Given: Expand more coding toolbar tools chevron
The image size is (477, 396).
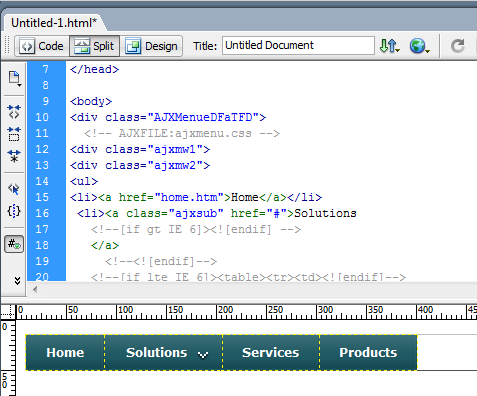Looking at the screenshot, I should [17, 281].
